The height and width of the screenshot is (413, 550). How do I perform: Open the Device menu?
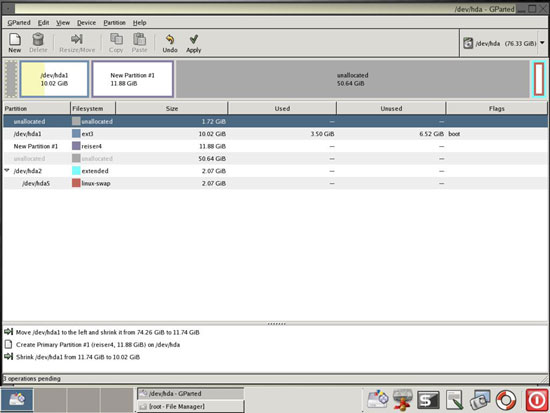(x=86, y=23)
